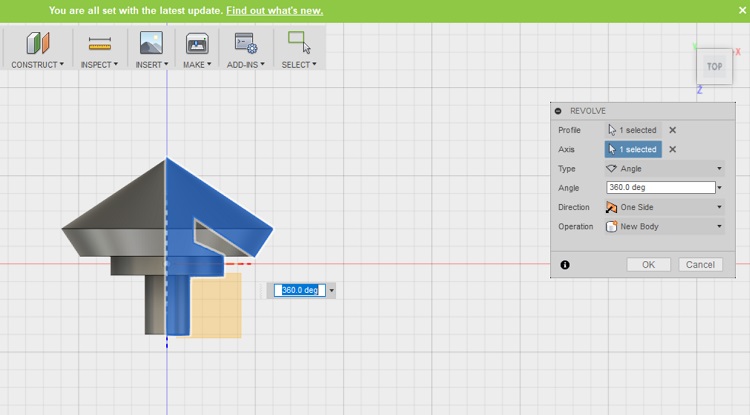Clear the Profile selection
This screenshot has height=415, width=750.
673,130
